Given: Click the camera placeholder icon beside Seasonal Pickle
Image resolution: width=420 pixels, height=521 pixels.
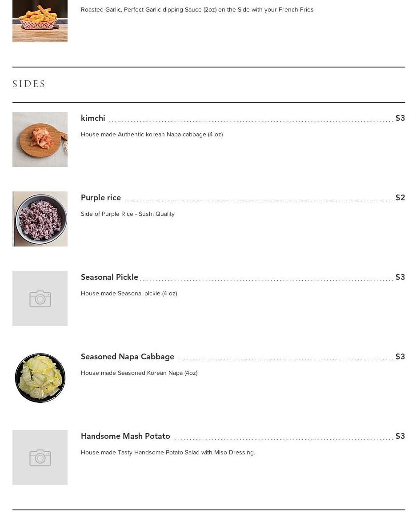Looking at the screenshot, I should [40, 298].
